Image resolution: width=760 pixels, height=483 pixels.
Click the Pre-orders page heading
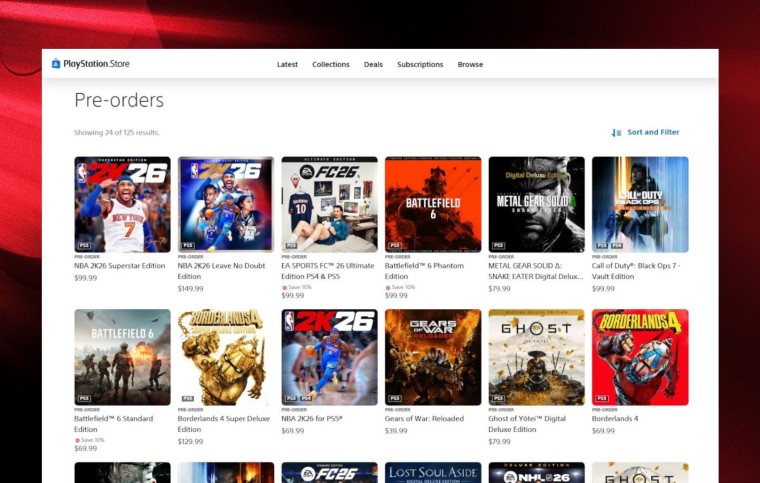119,100
